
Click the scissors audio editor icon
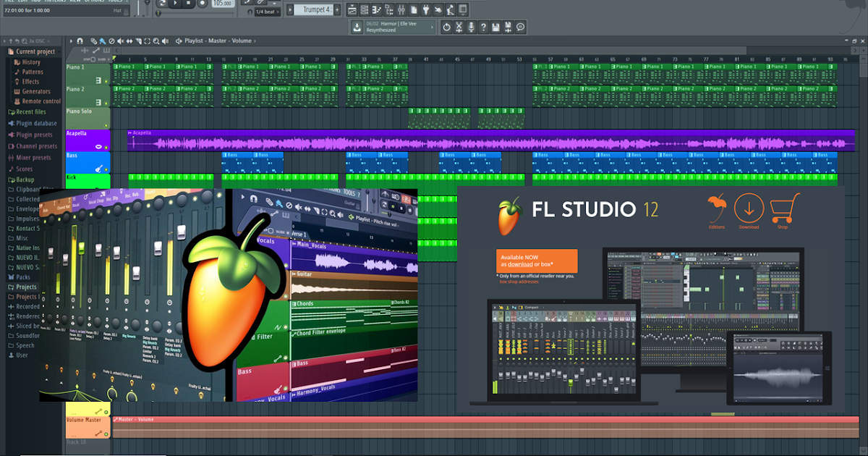[459, 27]
